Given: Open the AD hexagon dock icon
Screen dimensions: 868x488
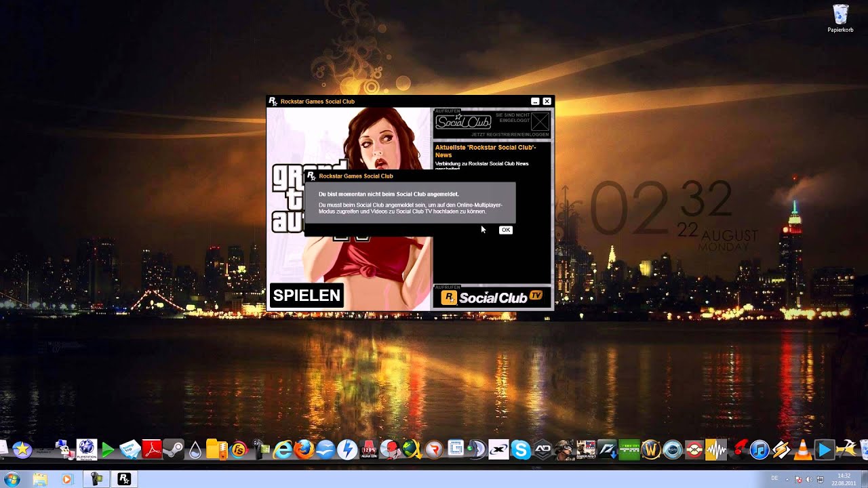Looking at the screenshot, I should [542, 449].
